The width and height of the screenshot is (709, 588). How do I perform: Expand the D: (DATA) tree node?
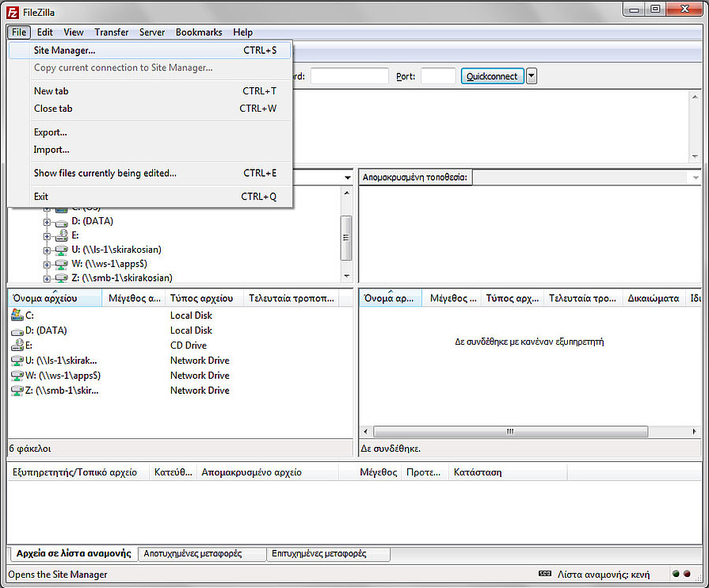pyautogui.click(x=47, y=221)
